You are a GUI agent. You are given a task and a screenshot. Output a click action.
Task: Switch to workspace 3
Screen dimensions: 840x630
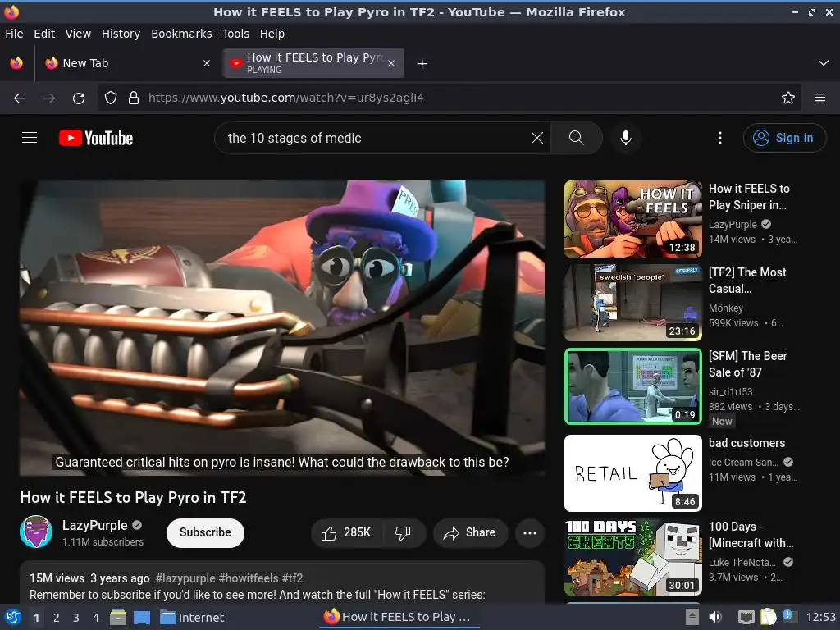point(76,618)
